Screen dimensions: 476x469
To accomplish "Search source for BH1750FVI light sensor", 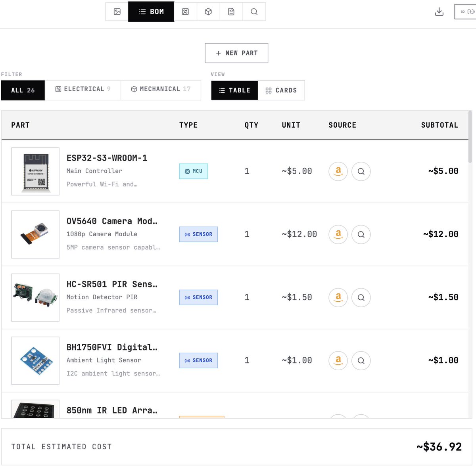I will tap(361, 360).
